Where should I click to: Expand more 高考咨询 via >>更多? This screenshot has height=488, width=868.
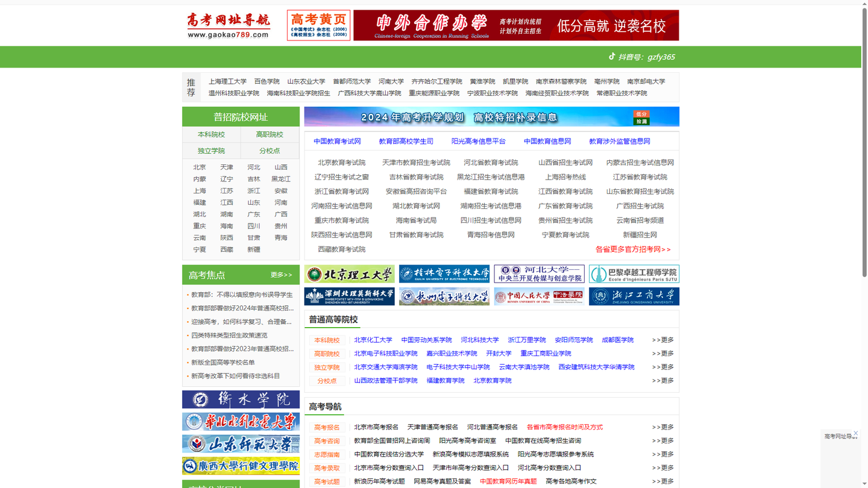point(662,440)
